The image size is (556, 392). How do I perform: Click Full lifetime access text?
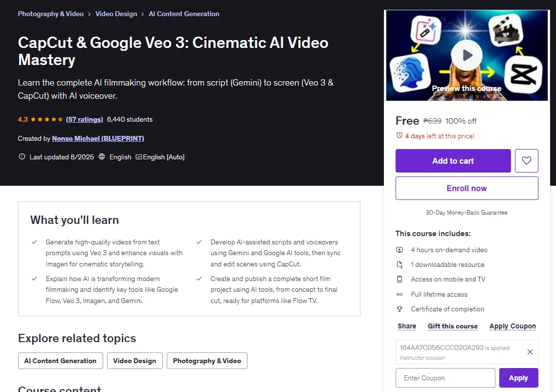click(x=439, y=295)
